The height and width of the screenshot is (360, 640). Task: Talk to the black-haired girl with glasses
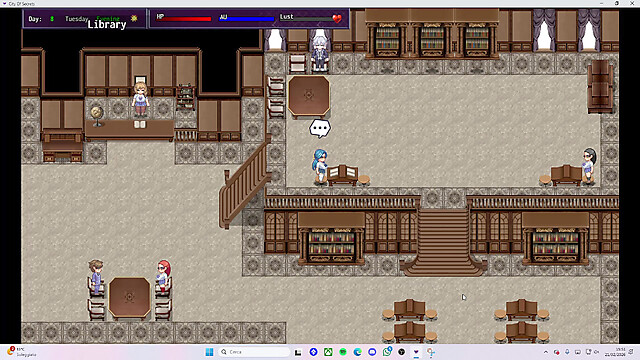pos(589,164)
